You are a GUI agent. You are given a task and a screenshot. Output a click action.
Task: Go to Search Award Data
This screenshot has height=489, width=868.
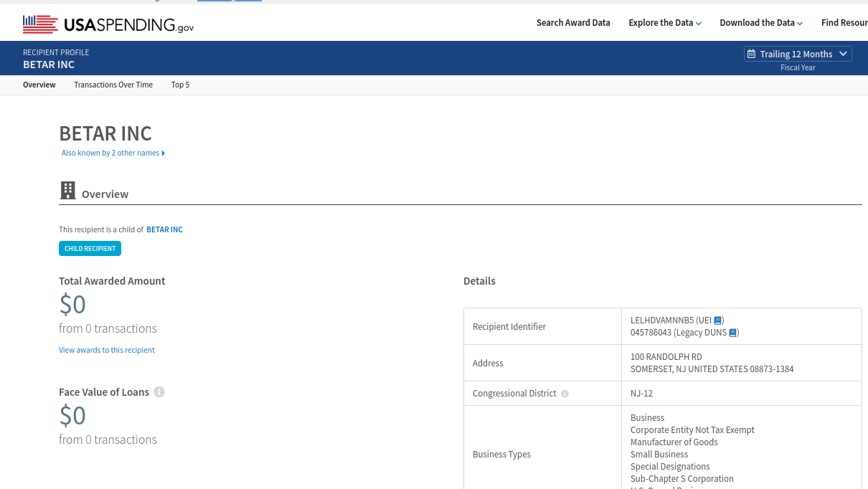pyautogui.click(x=573, y=23)
